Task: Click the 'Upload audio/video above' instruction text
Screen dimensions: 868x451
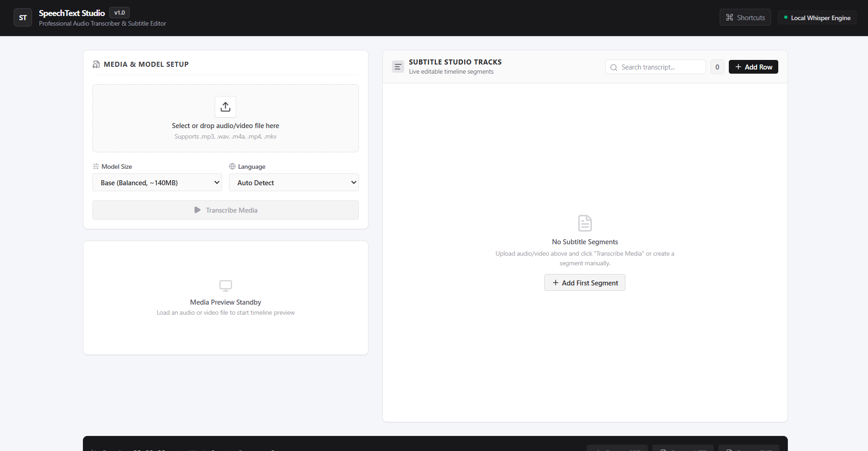Action: 585,258
